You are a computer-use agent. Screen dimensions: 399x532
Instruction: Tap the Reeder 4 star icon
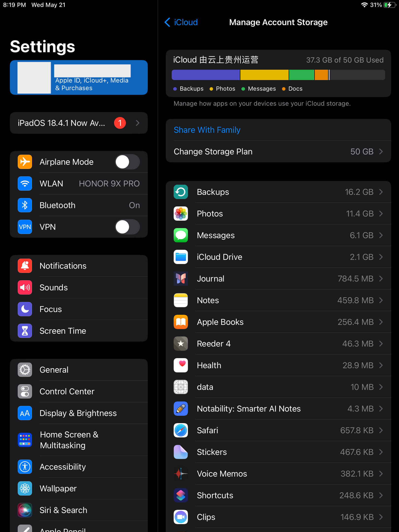tap(181, 344)
